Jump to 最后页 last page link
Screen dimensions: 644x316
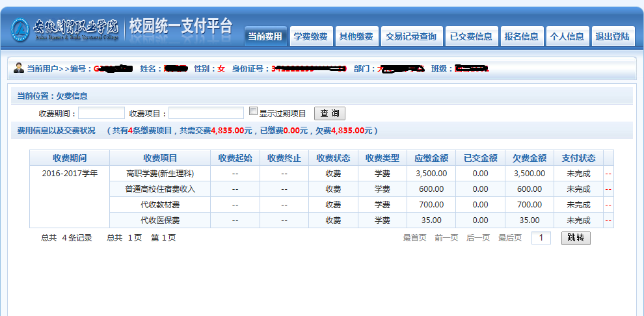(x=510, y=238)
